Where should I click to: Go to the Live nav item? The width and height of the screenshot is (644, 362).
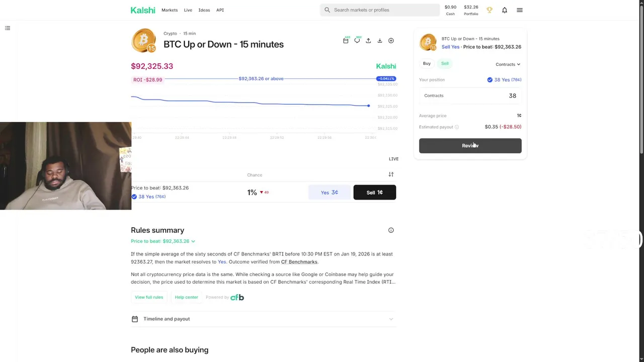(188, 10)
